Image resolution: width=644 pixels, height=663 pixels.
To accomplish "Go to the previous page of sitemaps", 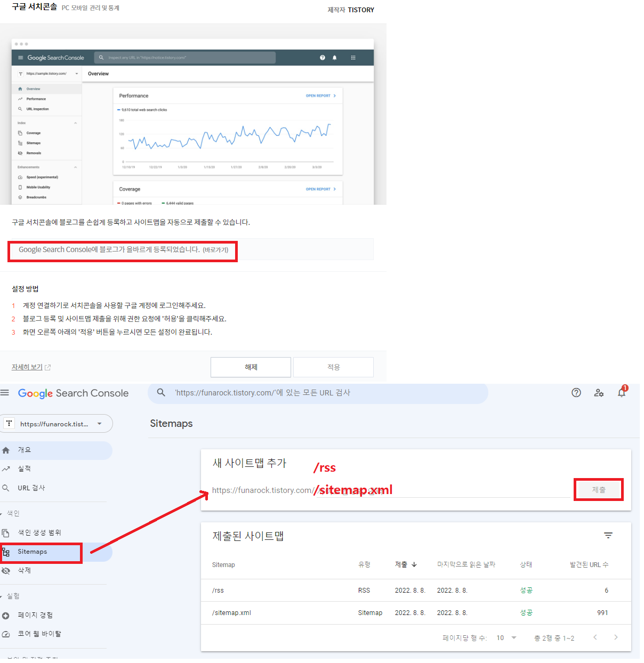I will pyautogui.click(x=595, y=637).
